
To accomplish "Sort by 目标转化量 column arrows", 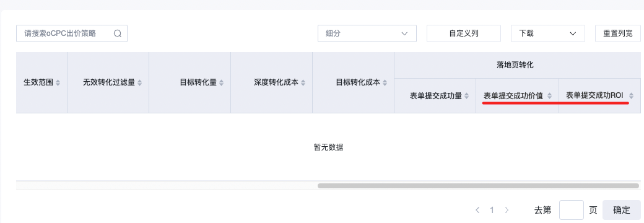I will pos(222,83).
